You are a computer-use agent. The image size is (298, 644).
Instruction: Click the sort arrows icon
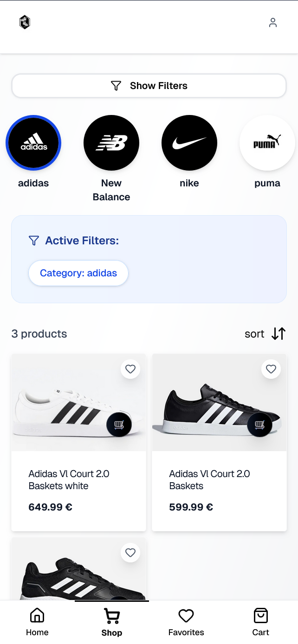[279, 334]
